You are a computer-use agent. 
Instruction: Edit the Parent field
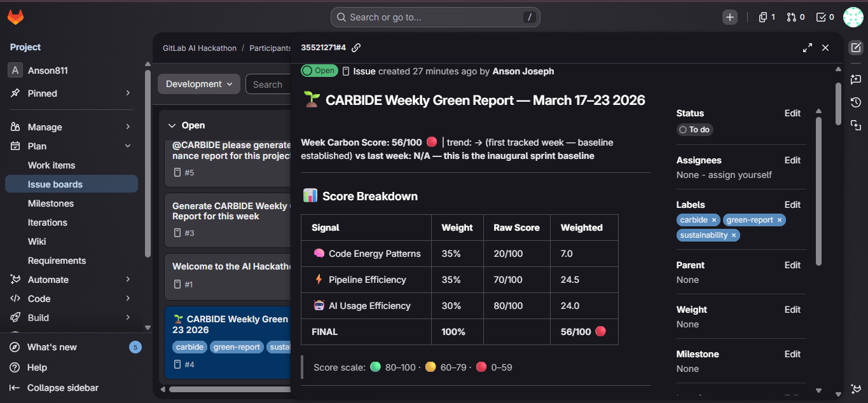click(x=792, y=265)
